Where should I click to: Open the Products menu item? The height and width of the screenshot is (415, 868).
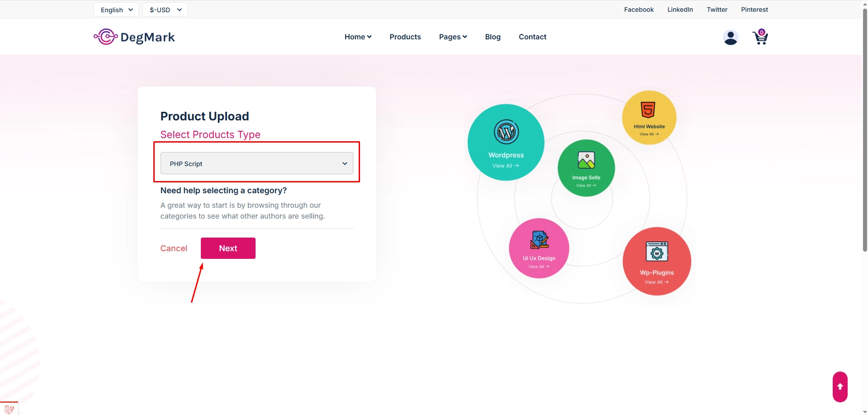pos(405,37)
